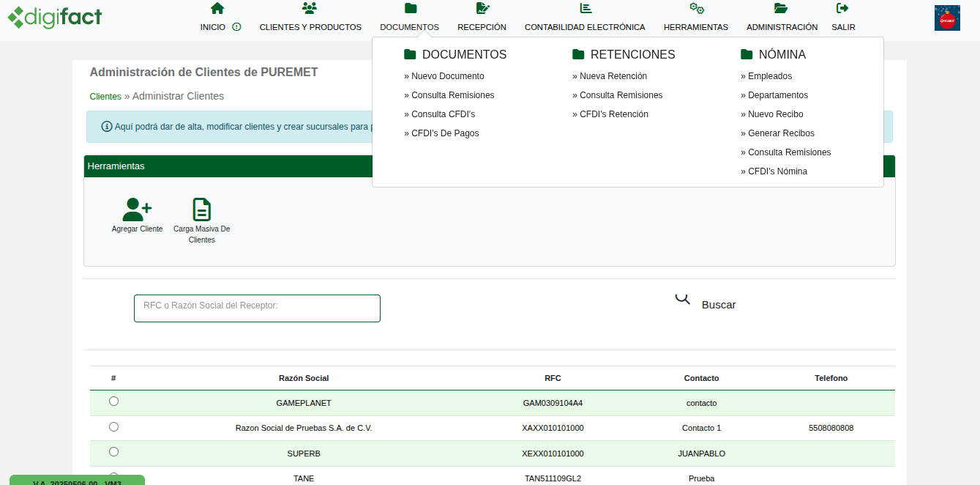980x485 pixels.
Task: Choose Generar Recibos under Nómina
Action: click(x=777, y=133)
